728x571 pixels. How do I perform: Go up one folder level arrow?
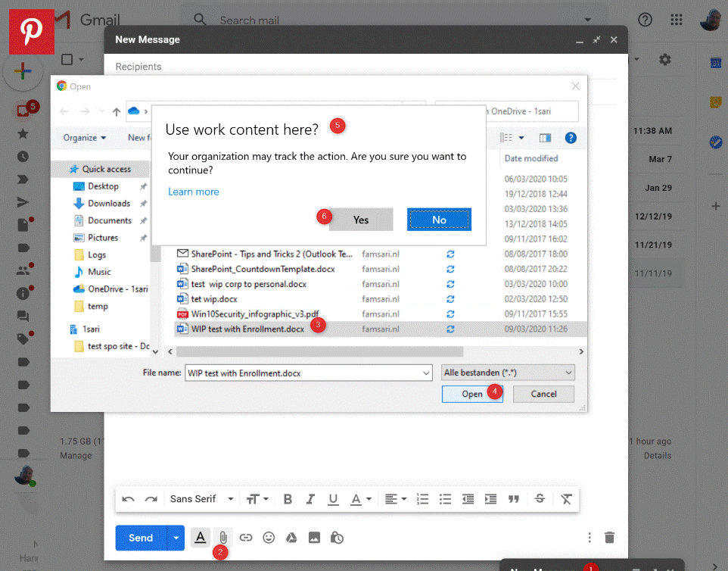tap(117, 111)
